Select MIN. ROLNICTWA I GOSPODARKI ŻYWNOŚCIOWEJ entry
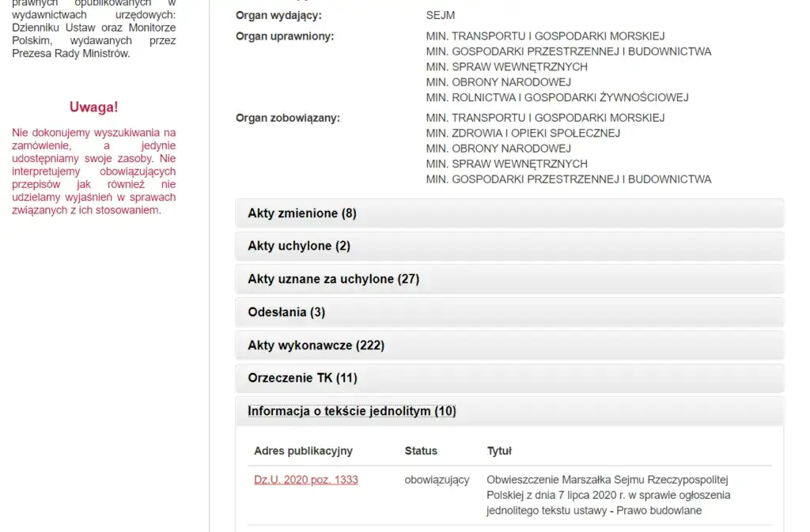This screenshot has width=810, height=532. click(x=557, y=97)
